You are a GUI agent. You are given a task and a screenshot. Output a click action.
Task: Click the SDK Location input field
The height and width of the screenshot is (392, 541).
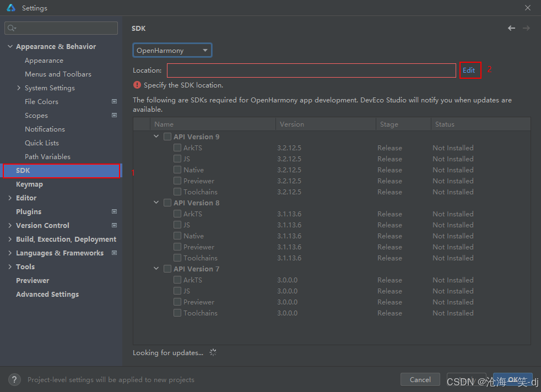pos(312,70)
